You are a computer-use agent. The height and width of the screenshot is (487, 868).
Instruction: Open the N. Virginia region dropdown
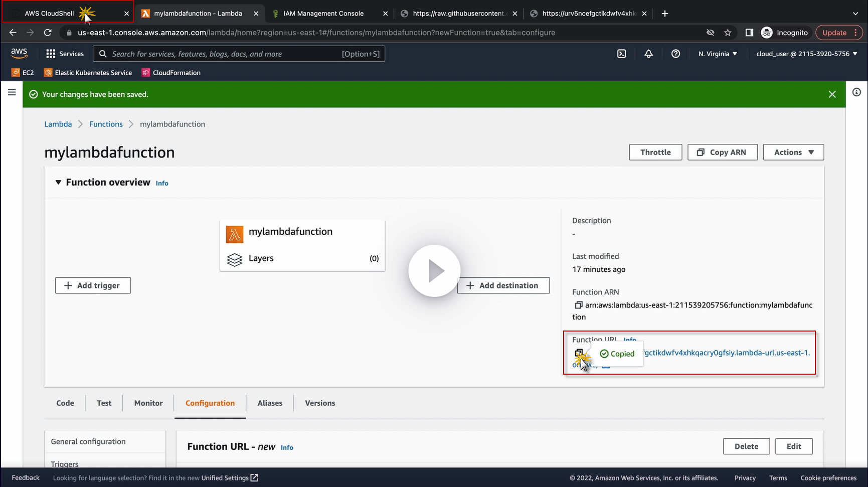pos(718,54)
